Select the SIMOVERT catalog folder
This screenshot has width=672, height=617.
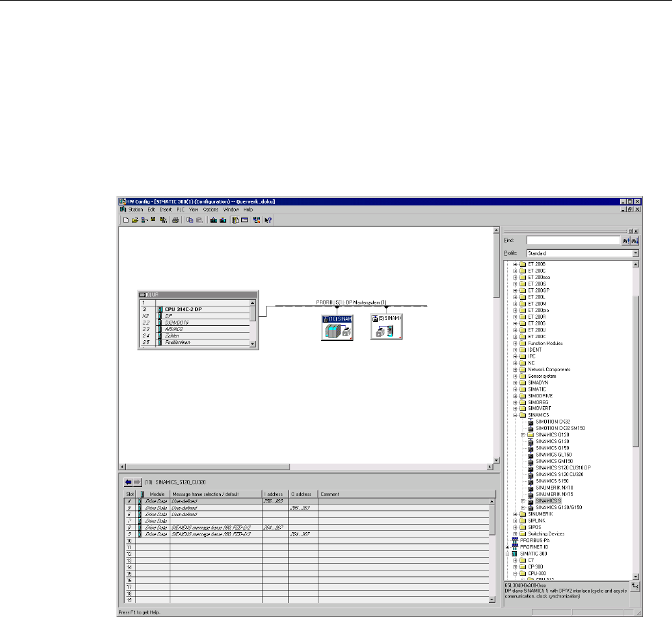coord(539,409)
